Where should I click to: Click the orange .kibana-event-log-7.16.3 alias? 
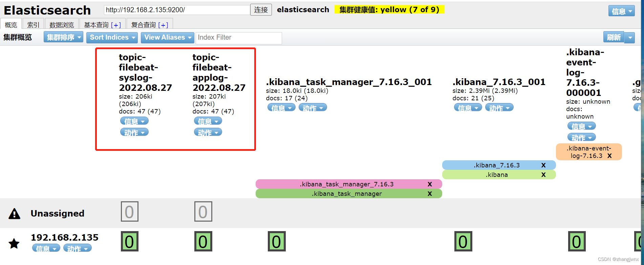(589, 152)
